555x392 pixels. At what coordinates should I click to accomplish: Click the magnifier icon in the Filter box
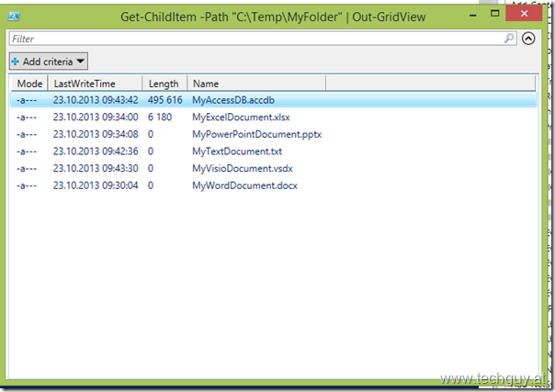click(509, 38)
